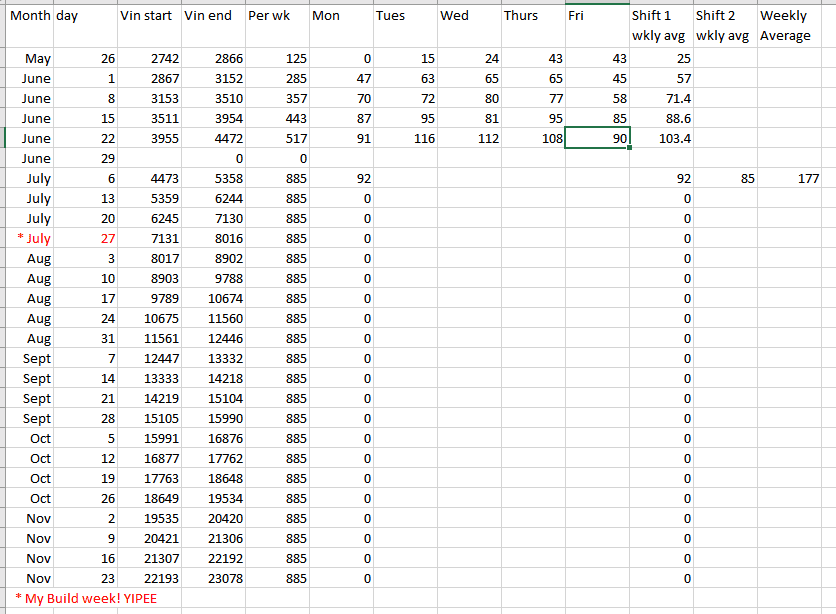
Task: Click the cell with value 103.4
Action: (x=660, y=139)
